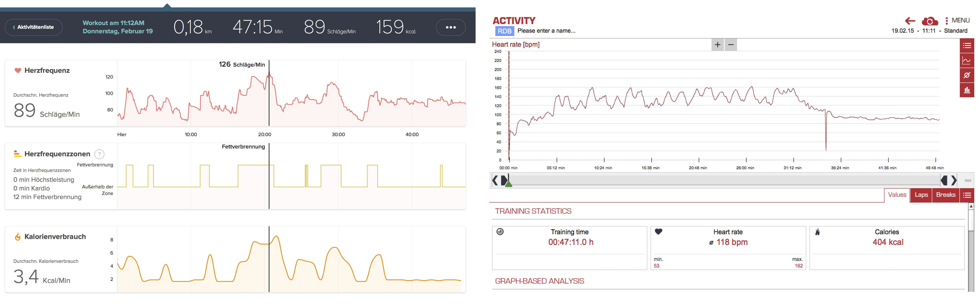
Task: Open the three-dots options in workout header
Action: pos(450,27)
